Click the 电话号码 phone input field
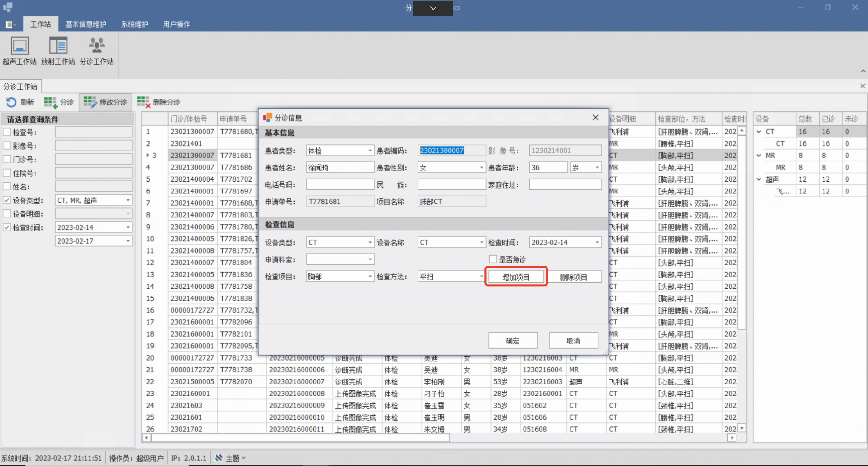This screenshot has height=466, width=868. 340,184
